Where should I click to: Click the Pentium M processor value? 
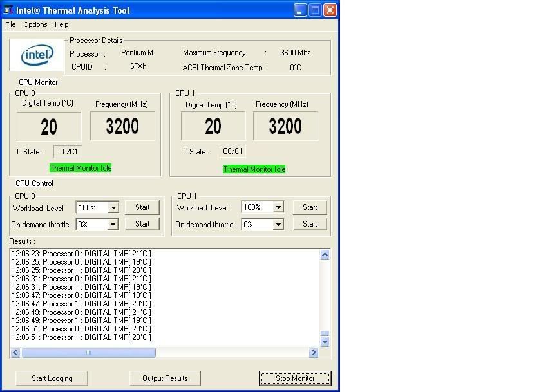[x=137, y=53]
